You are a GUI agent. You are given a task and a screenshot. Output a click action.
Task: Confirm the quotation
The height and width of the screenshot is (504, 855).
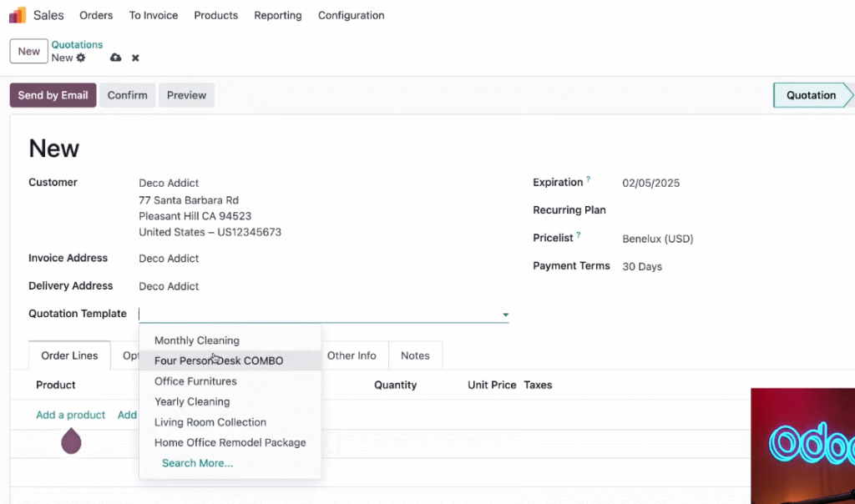tap(127, 95)
